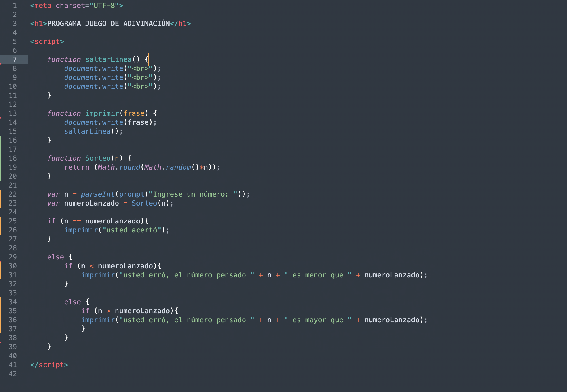567x392 pixels.
Task: Click the == operator on line 25
Action: click(77, 221)
